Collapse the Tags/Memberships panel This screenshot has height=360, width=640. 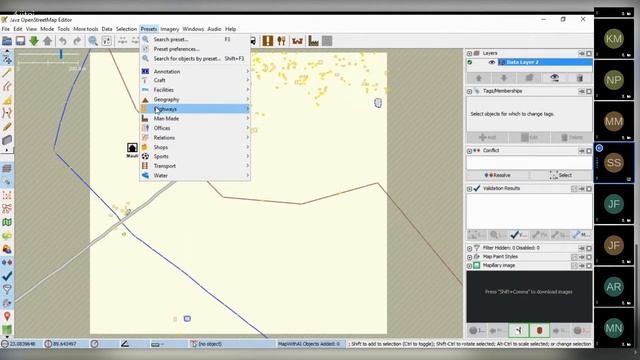[469, 91]
